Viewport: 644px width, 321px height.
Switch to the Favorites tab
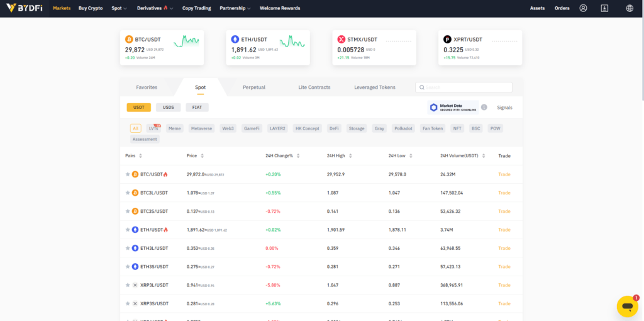[x=147, y=87]
